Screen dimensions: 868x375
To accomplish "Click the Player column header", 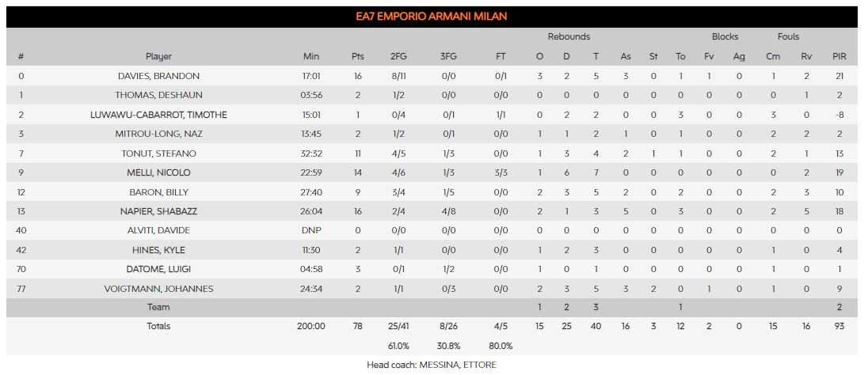I will [x=158, y=56].
